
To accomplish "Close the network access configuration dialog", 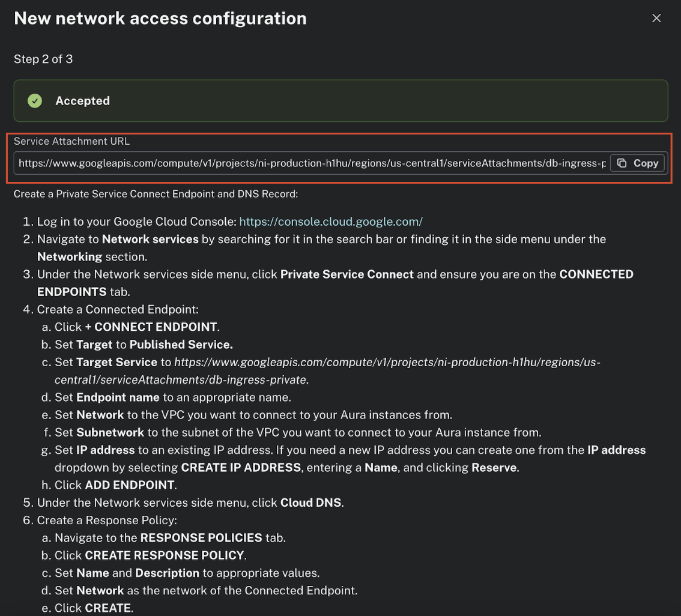I will (x=656, y=18).
